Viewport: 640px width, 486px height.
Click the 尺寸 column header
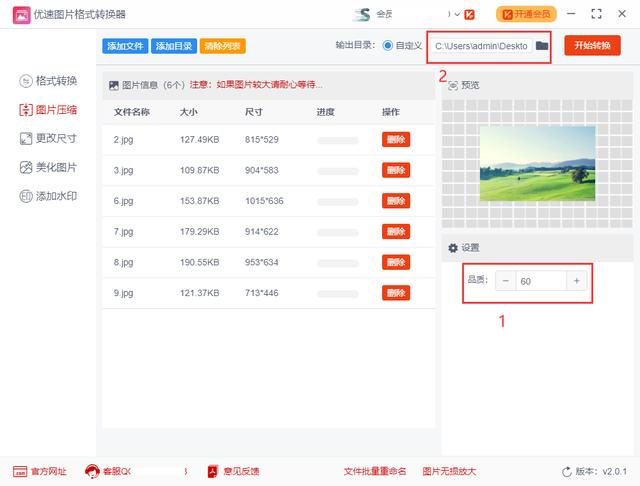click(254, 112)
